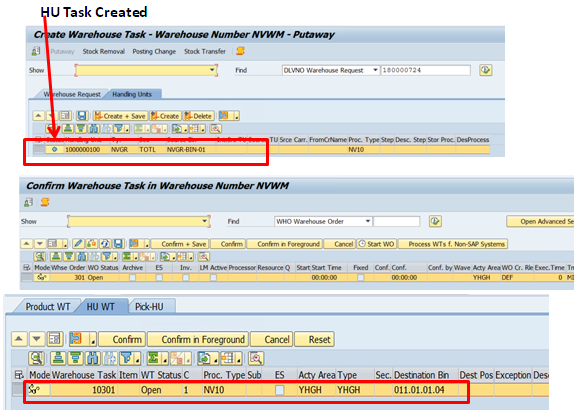Toggle LM Active checkbox for warehouse order 301
The height and width of the screenshot is (419, 578).
pyautogui.click(x=213, y=277)
